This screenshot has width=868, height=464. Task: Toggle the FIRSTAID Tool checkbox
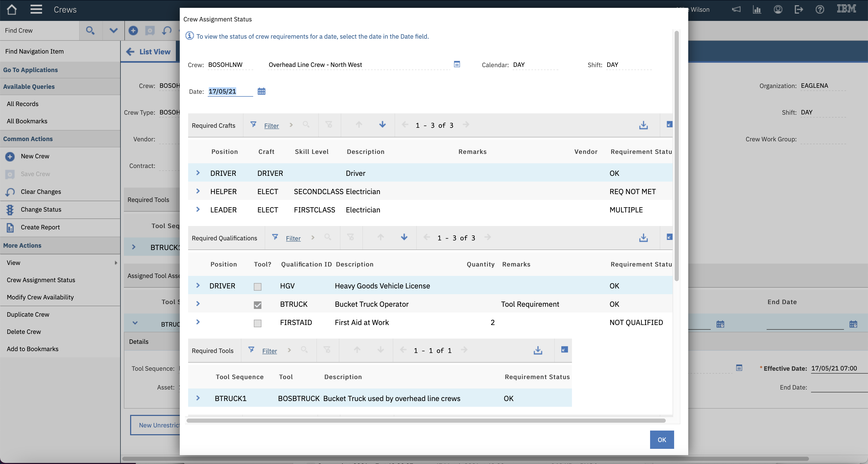click(x=257, y=323)
